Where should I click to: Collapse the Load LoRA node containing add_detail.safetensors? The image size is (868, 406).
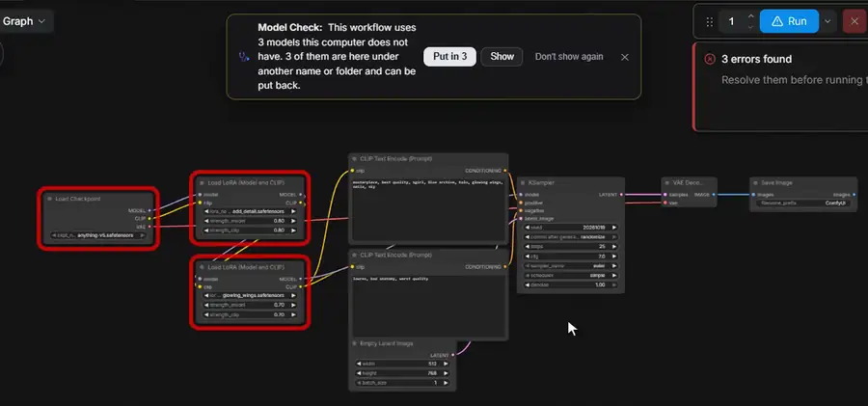(x=202, y=182)
